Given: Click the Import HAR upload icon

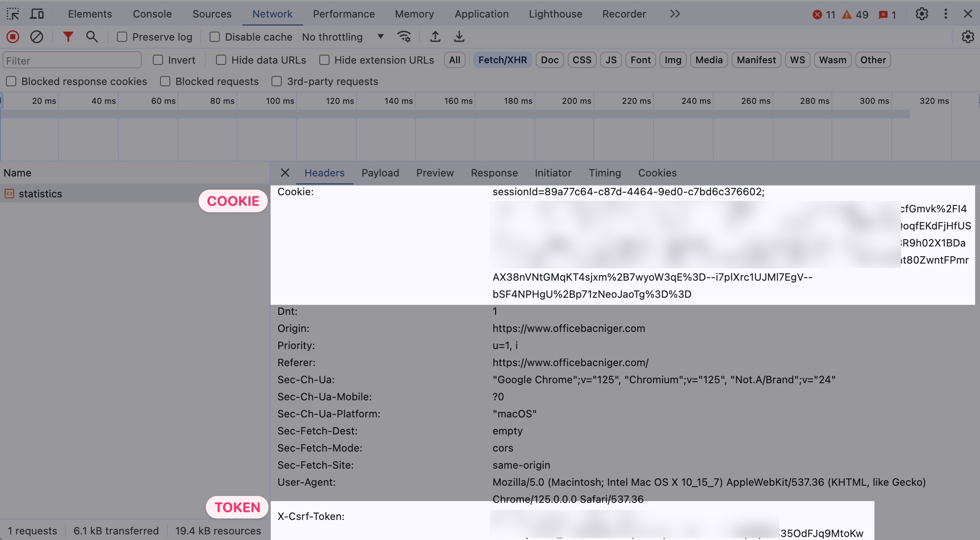Looking at the screenshot, I should 435,37.
